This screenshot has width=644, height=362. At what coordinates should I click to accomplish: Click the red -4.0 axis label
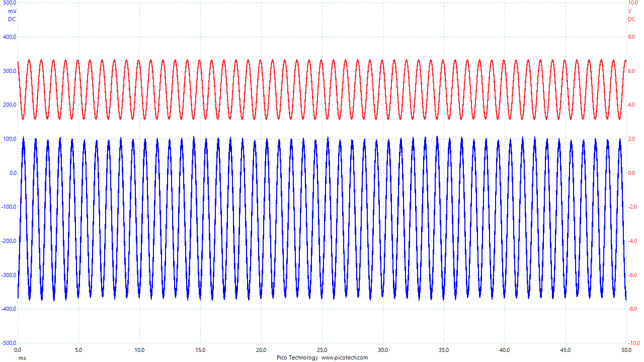coord(632,241)
